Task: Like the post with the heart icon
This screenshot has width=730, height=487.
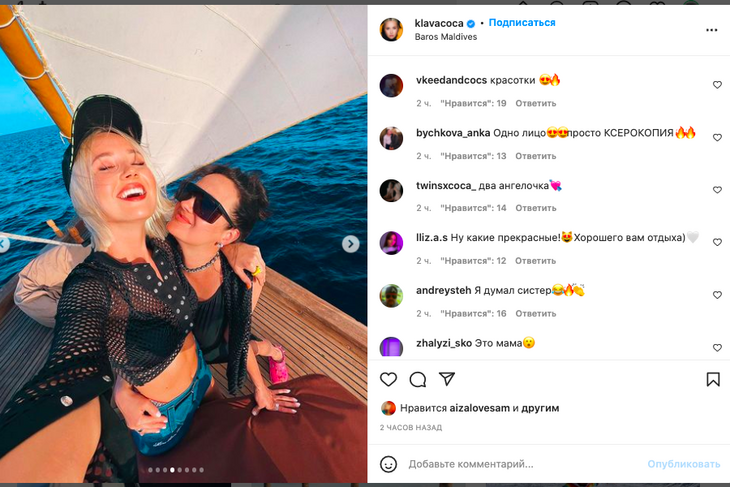Action: coord(389,379)
